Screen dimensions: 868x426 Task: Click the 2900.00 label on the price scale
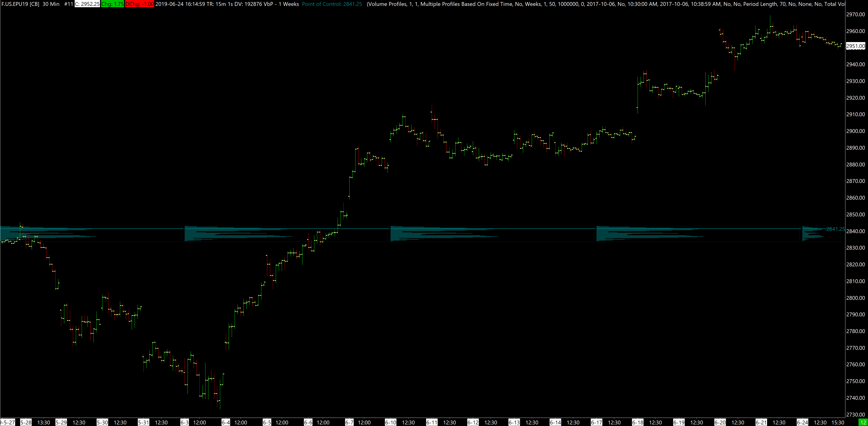855,131
